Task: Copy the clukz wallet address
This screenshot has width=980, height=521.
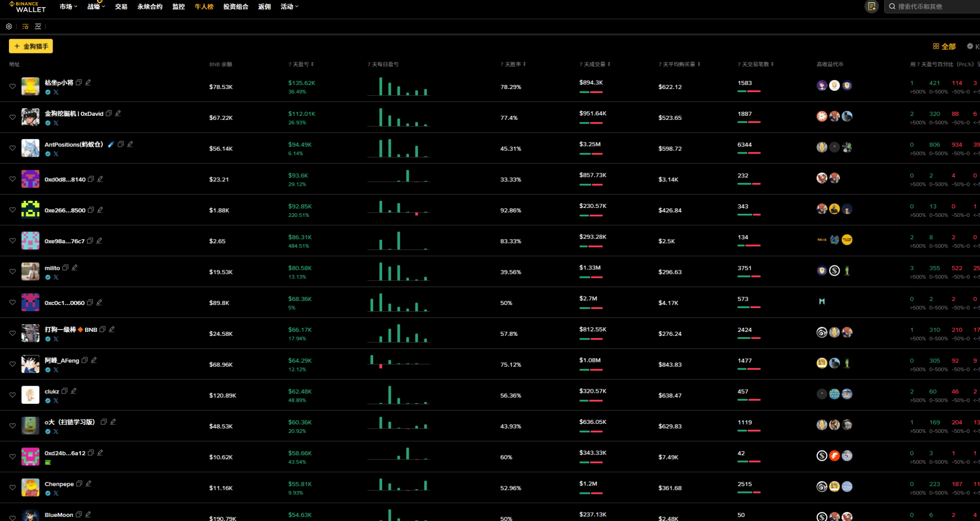Action: 65,391
